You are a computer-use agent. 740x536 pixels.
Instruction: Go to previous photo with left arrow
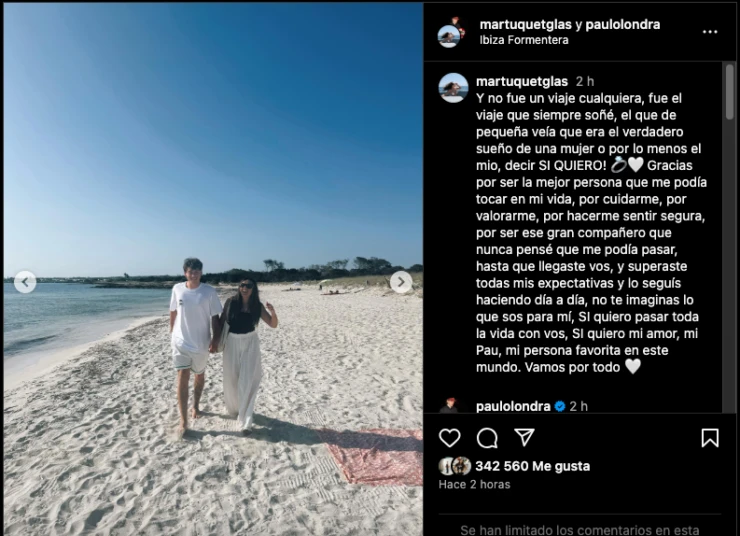click(25, 282)
